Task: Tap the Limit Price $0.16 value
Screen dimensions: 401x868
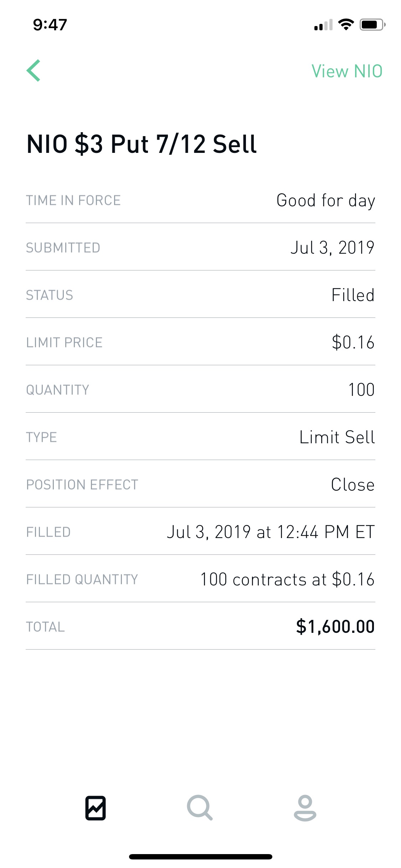Action: (353, 342)
